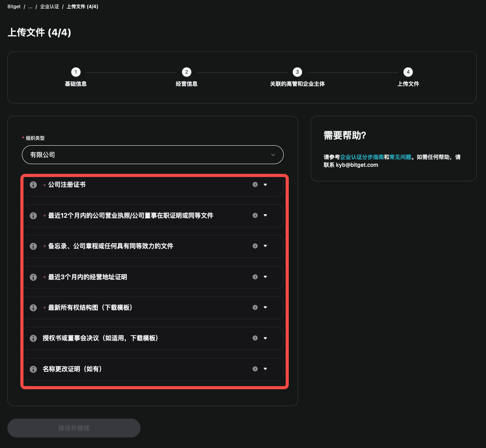Navigate to 企业认证 via the breadcrumb
Viewport: 486px width, 448px height.
tap(49, 6)
